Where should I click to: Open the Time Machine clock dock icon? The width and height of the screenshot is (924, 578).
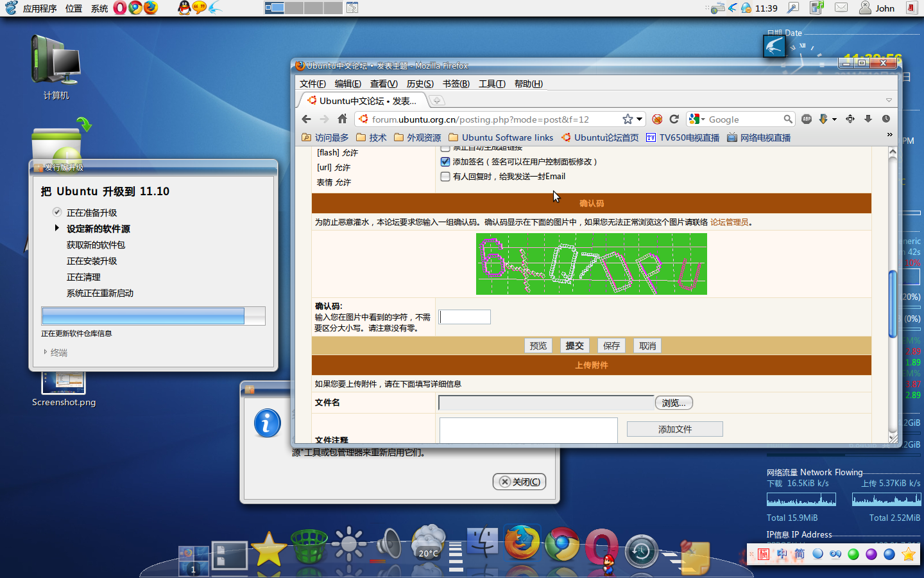pyautogui.click(x=641, y=551)
